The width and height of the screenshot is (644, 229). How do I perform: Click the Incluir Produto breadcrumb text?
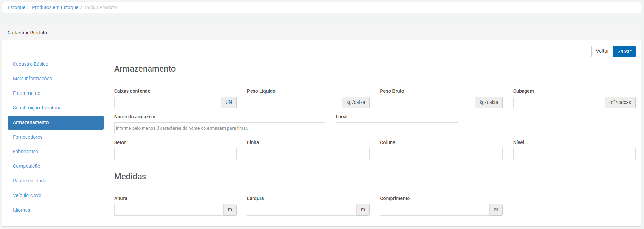click(x=101, y=7)
